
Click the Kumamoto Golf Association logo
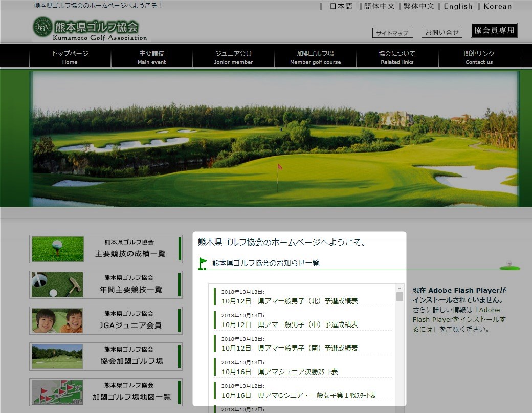pos(91,28)
